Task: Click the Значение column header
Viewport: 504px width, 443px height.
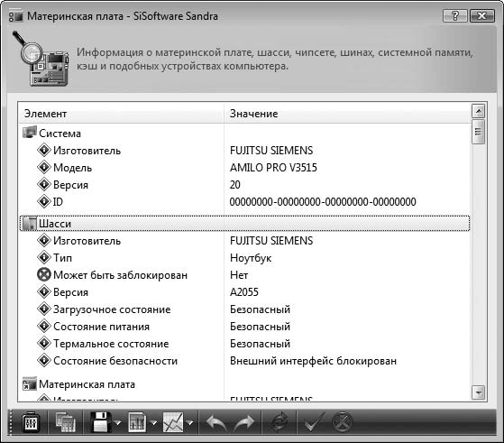Action: pyautogui.click(x=347, y=114)
